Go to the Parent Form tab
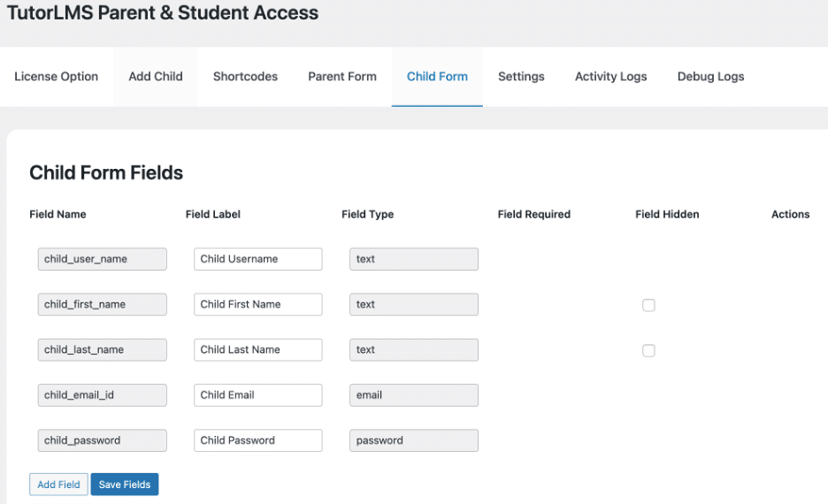The height and width of the screenshot is (504, 828). 342,77
